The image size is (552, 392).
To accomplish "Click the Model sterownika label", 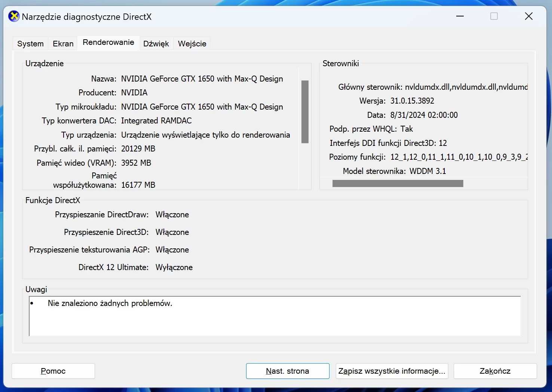I will tap(374, 171).
